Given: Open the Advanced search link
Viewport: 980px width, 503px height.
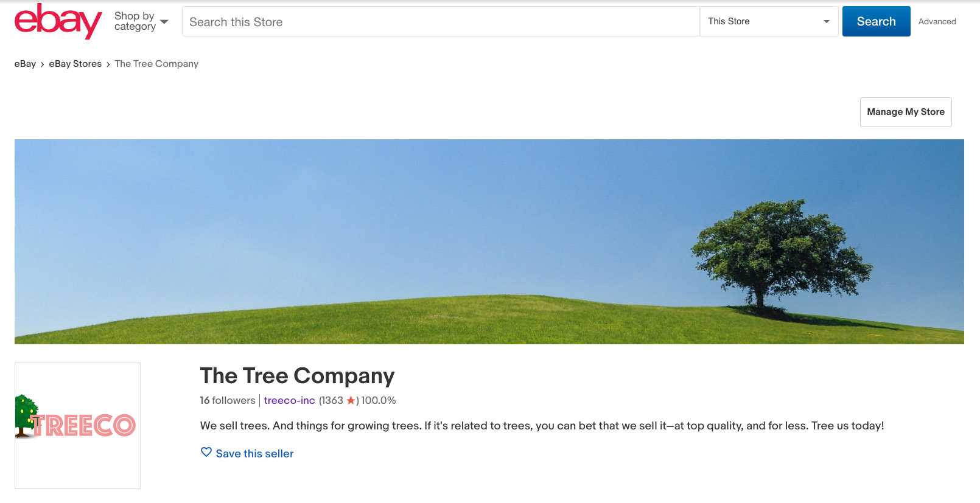Looking at the screenshot, I should (937, 21).
